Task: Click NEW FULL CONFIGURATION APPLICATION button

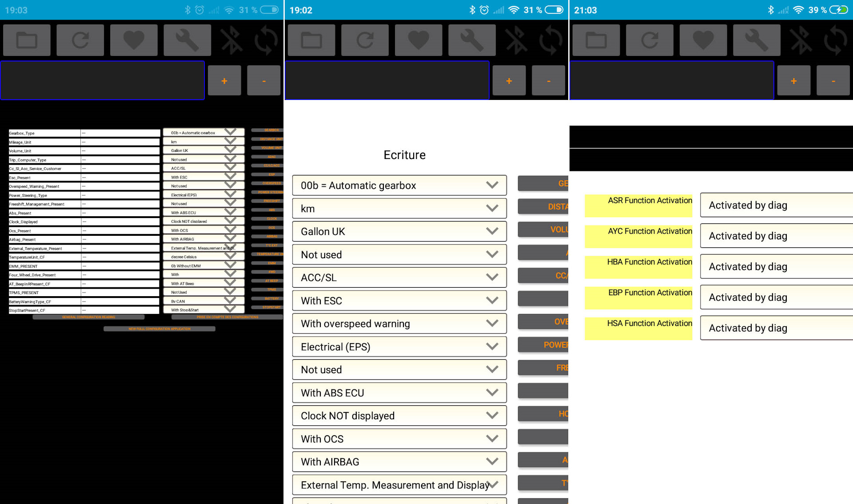Action: point(159,328)
